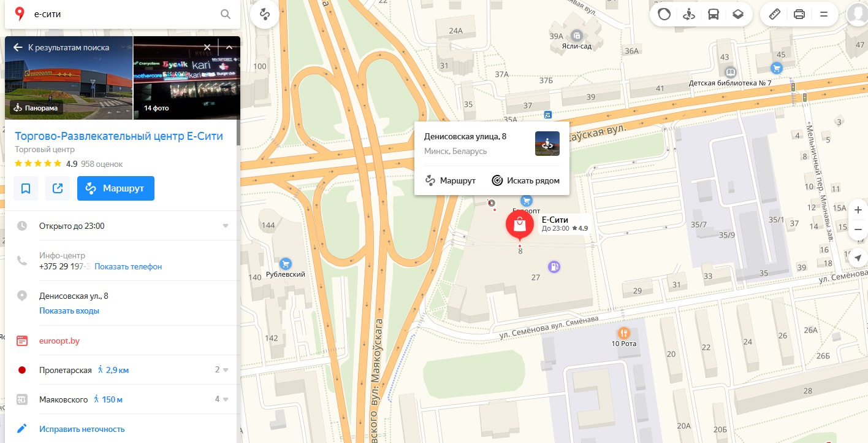
Task: Go back К результатам поиска
Action: point(61,47)
